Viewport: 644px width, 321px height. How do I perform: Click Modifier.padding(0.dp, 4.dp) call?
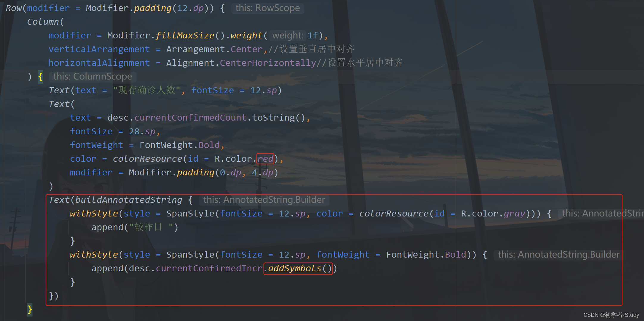click(x=204, y=172)
